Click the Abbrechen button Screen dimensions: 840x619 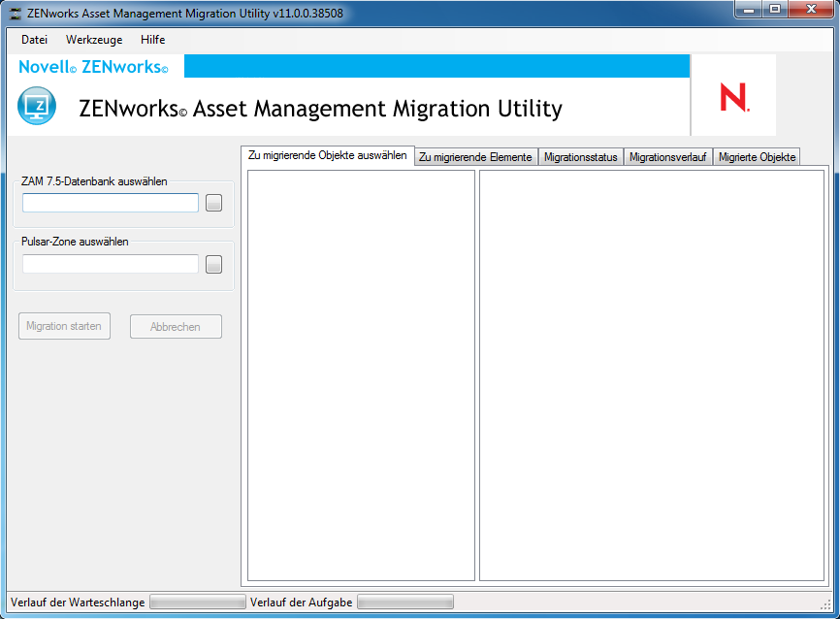coord(176,326)
